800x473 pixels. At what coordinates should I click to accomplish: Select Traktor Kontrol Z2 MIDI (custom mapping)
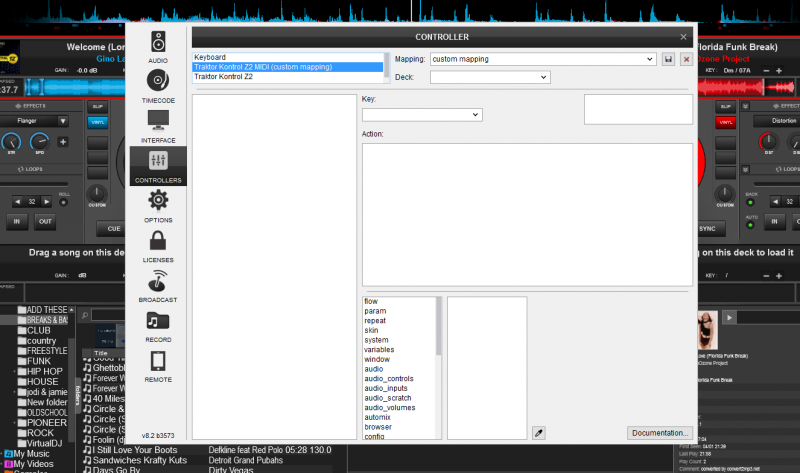tap(288, 67)
